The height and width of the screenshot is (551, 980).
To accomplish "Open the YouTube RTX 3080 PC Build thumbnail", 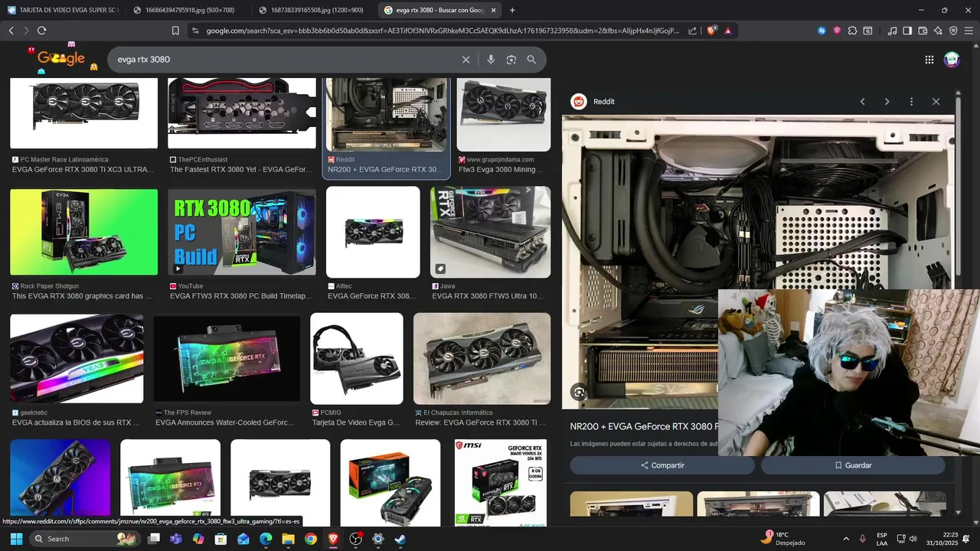I will [x=242, y=232].
